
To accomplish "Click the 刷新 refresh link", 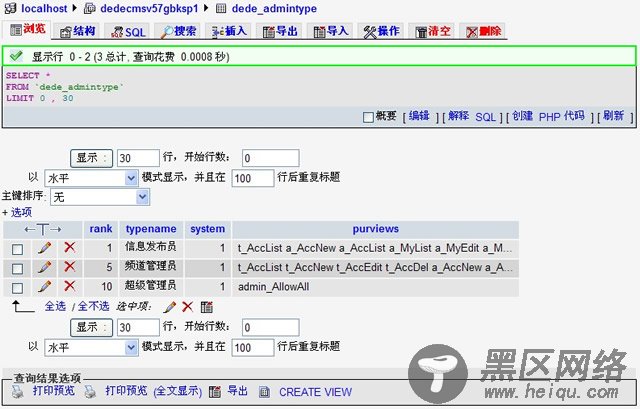I will click(613, 116).
